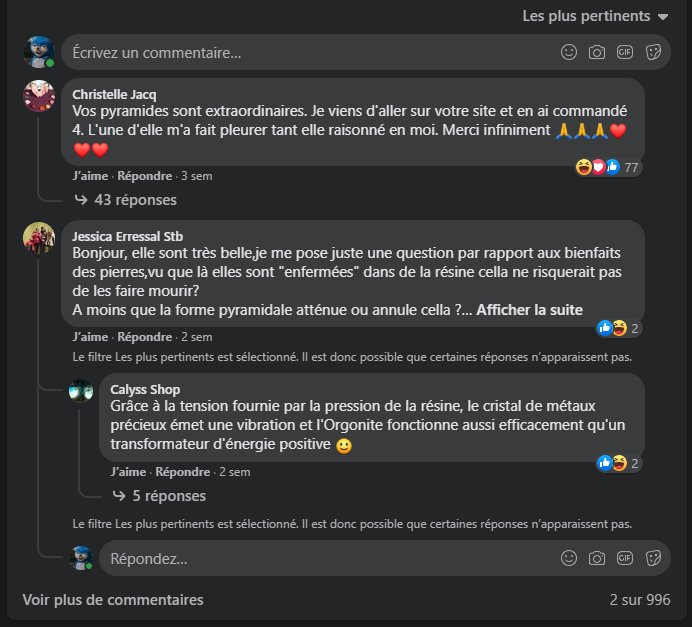
Task: Open sticker picker in reply box
Action: click(653, 558)
